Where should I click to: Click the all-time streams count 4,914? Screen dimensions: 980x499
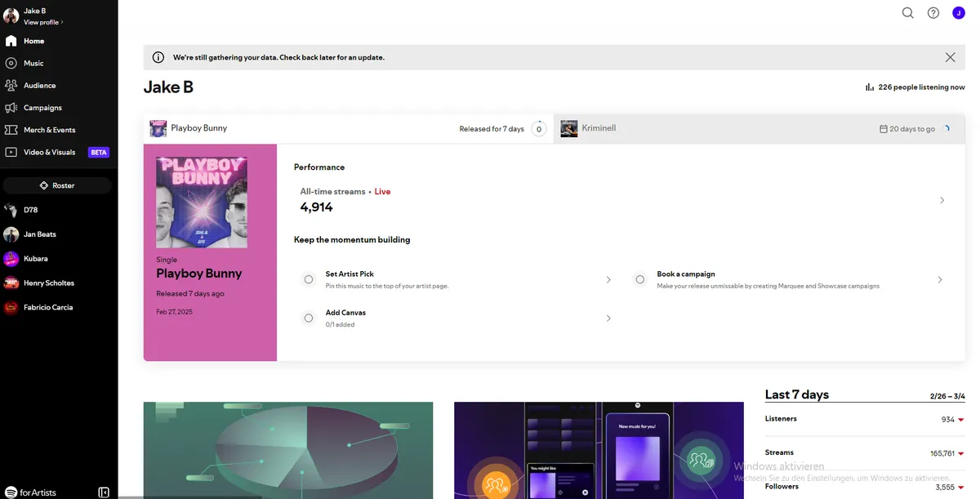click(317, 207)
